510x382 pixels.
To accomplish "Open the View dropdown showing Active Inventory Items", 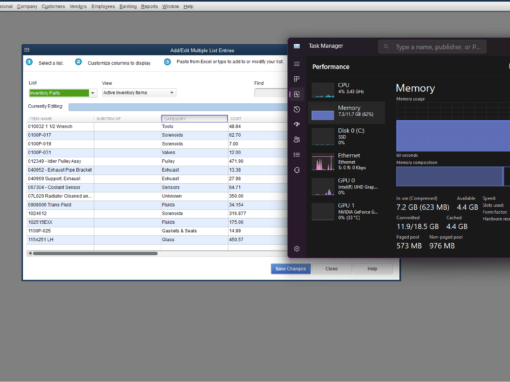I will point(172,93).
